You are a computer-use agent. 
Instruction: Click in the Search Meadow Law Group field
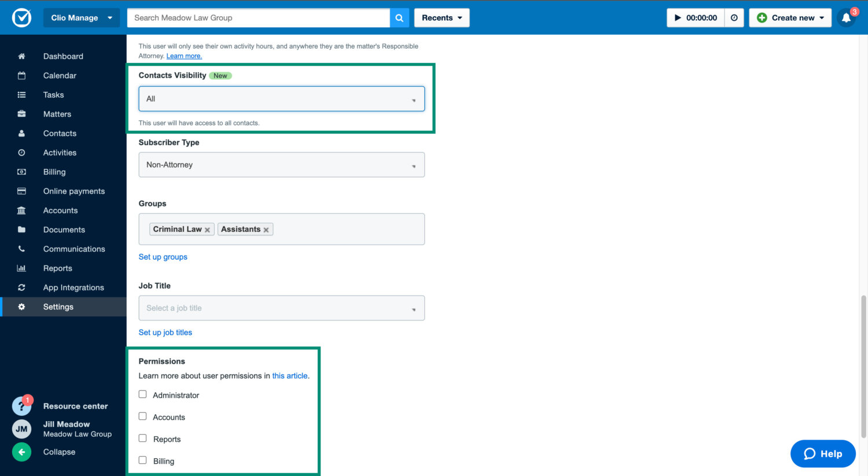[258, 18]
